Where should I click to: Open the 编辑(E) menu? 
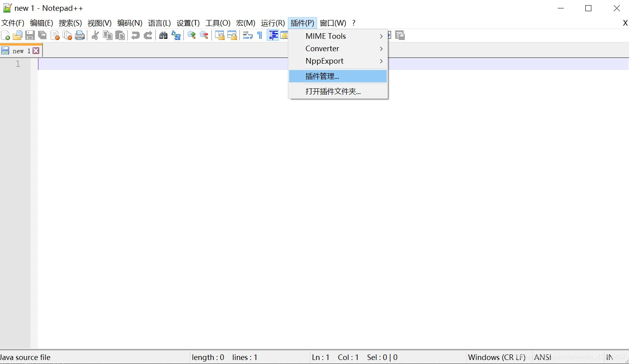pos(42,23)
